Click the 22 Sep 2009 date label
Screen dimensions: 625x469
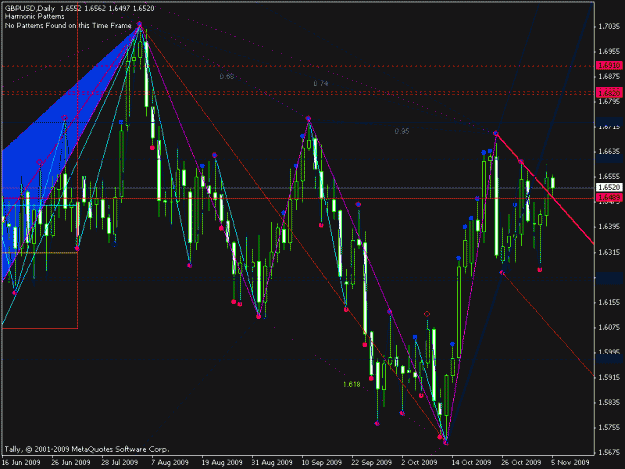371,463
